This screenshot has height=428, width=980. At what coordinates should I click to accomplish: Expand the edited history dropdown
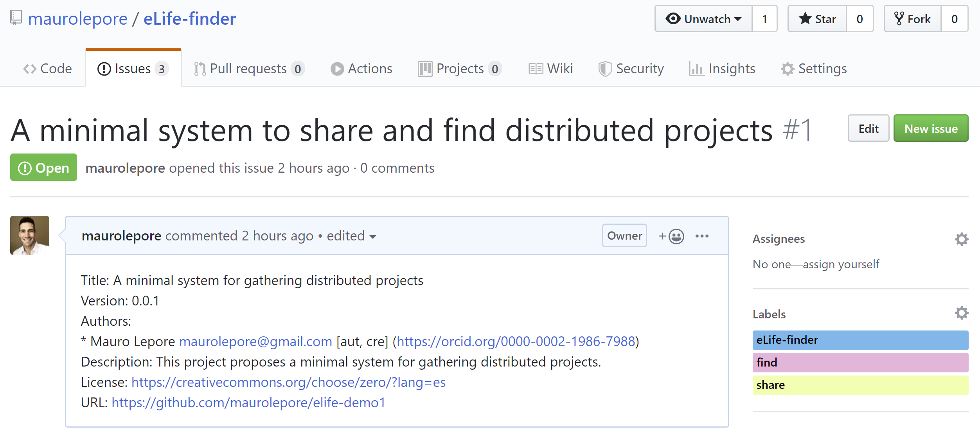(352, 236)
